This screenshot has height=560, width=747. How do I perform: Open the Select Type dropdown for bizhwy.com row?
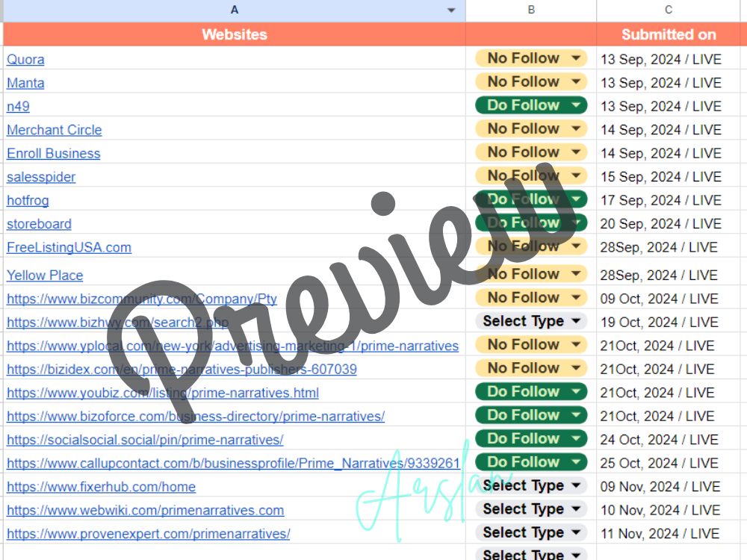531,321
